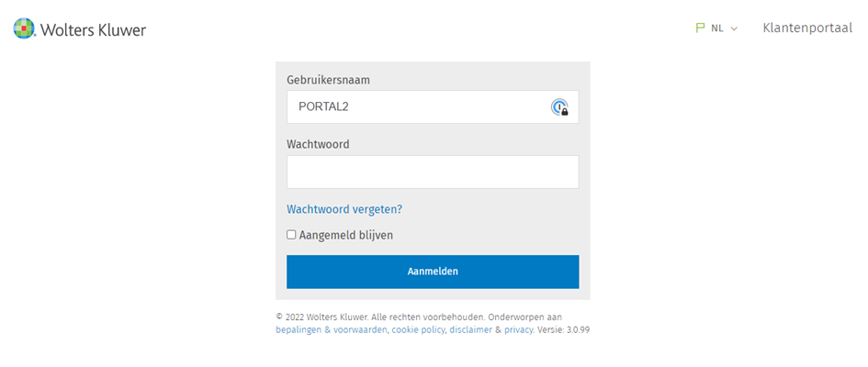The height and width of the screenshot is (367, 868).
Task: Open the Klantenportaal menu item
Action: (x=807, y=28)
